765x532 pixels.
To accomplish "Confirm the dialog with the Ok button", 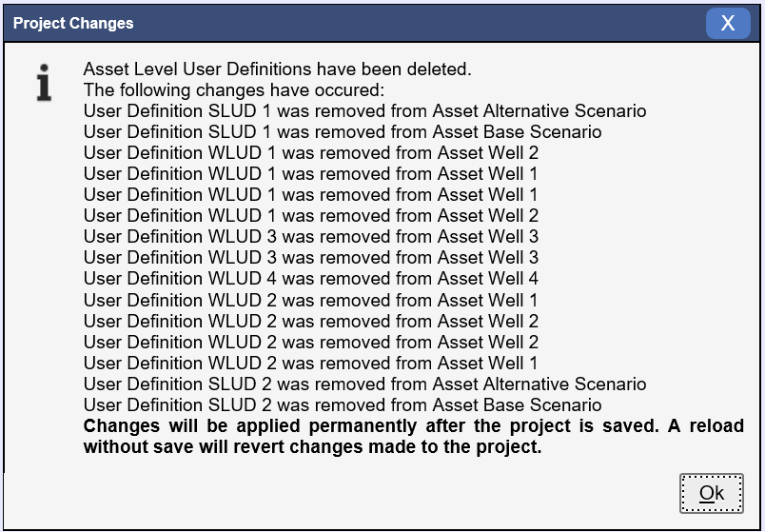I will [x=712, y=493].
